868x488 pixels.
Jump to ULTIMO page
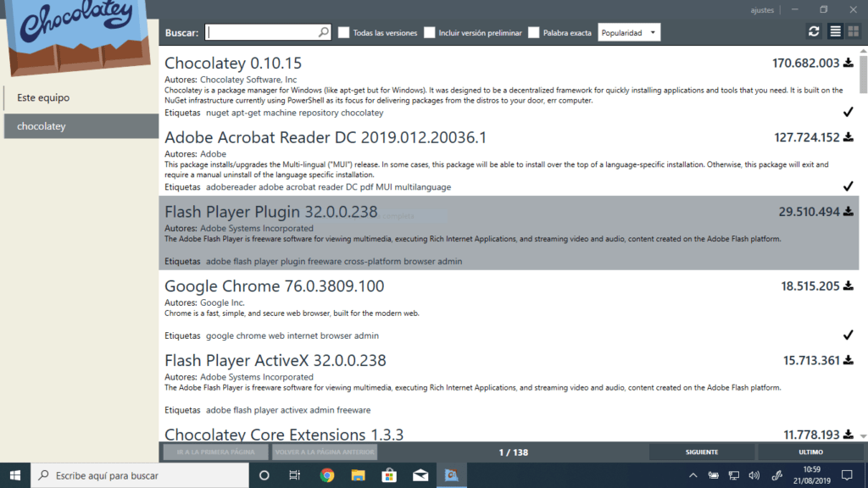click(x=810, y=452)
